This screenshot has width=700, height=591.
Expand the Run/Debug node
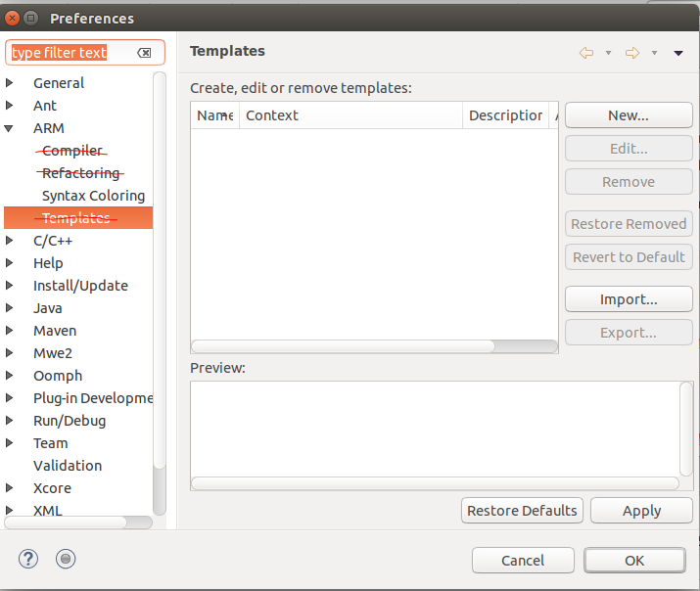click(9, 420)
